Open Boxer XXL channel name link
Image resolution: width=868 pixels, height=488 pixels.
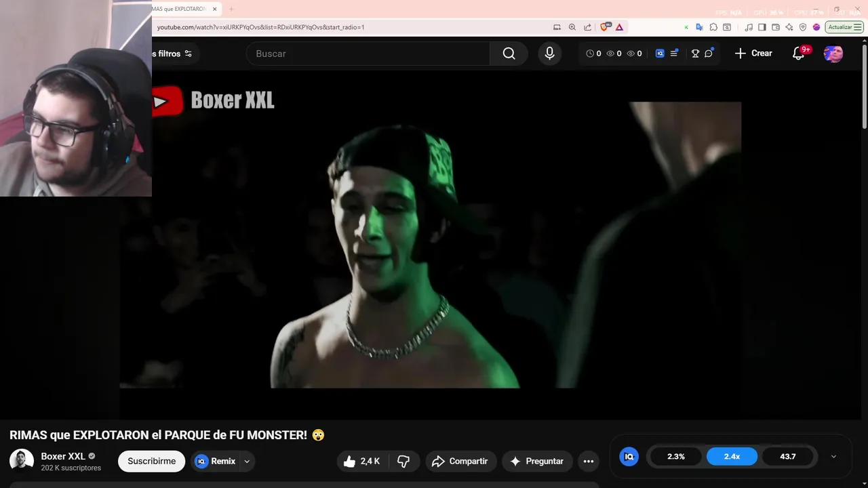(63, 456)
